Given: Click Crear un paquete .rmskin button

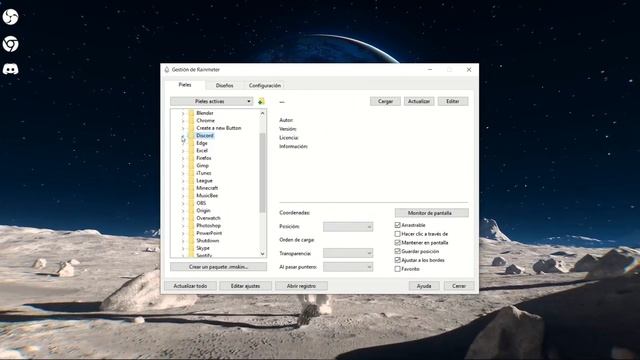Looking at the screenshot, I should (218, 267).
